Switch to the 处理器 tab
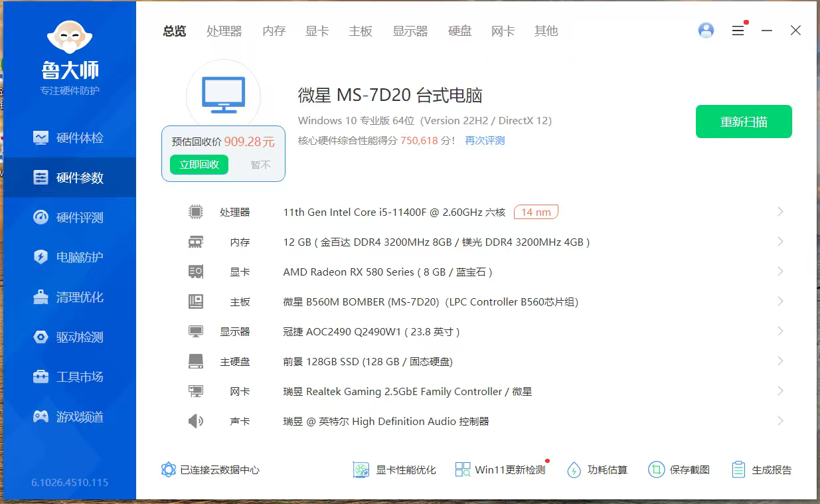This screenshot has height=504, width=820. (224, 31)
